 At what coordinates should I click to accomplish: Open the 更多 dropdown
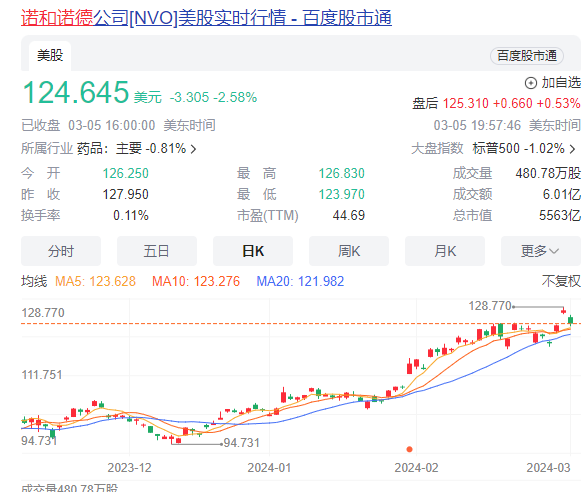[541, 251]
